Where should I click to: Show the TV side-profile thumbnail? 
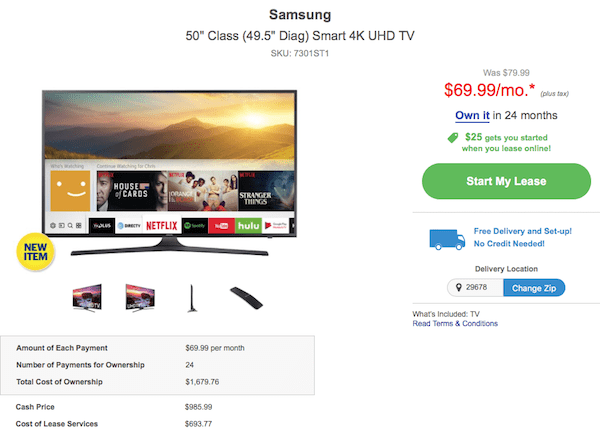tap(192, 297)
